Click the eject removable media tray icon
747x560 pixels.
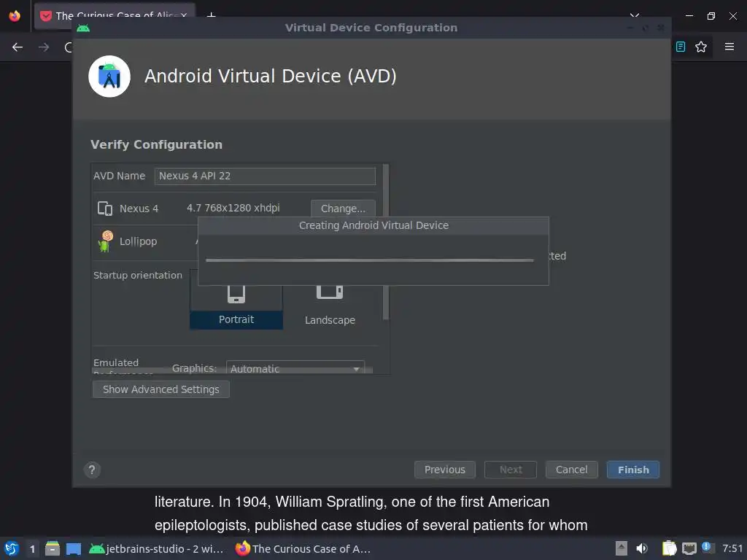(622, 548)
